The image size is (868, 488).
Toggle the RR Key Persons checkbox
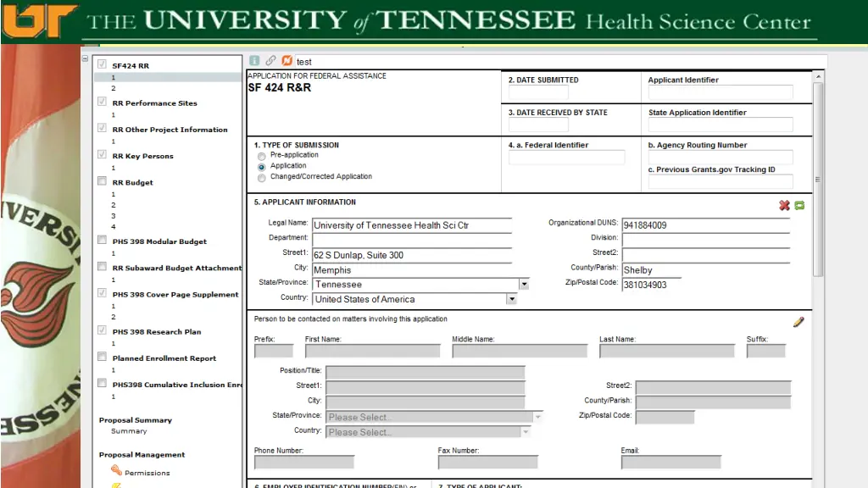[102, 154]
